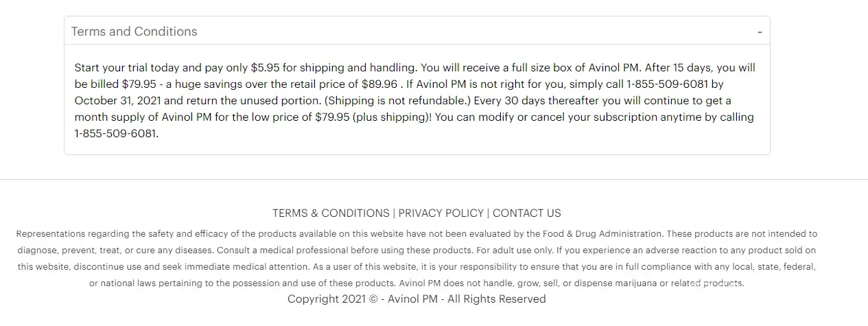Click the phone number ending the terms paragraph
The width and height of the screenshot is (868, 326).
point(116,134)
